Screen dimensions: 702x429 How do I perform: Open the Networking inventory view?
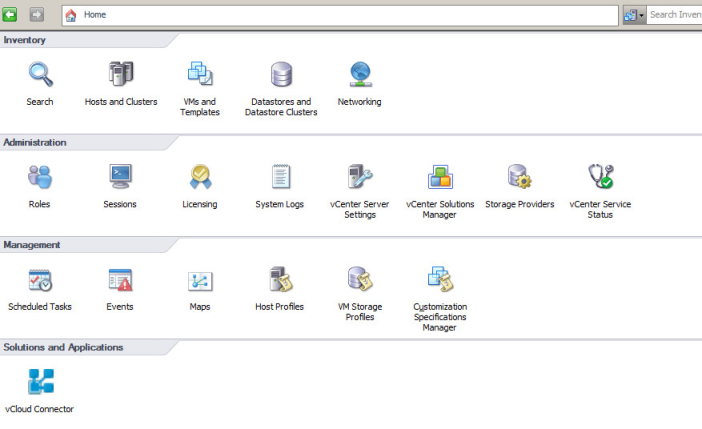(x=360, y=74)
